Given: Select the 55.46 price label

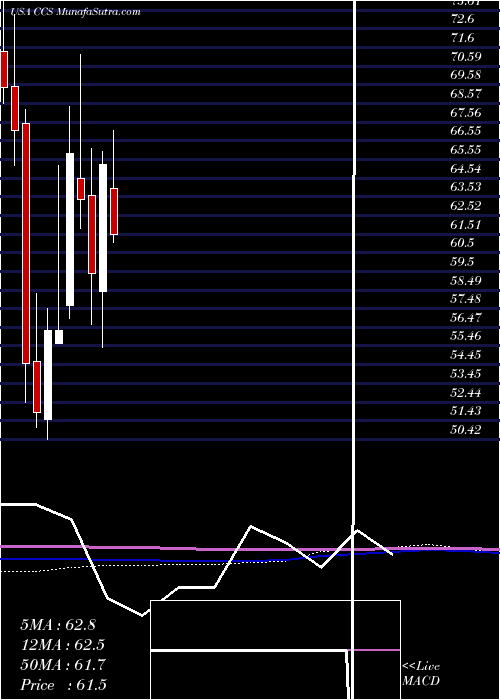Looking at the screenshot, I should (466, 336).
